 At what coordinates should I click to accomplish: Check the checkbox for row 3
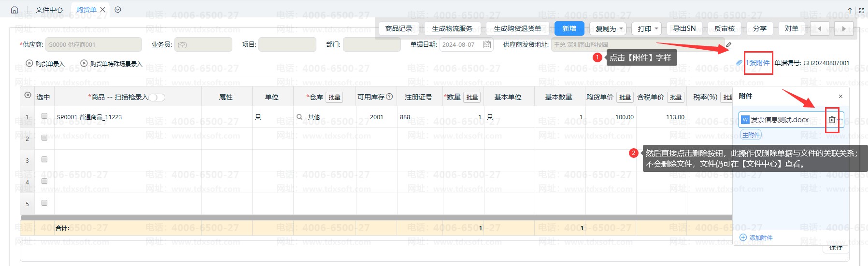(x=44, y=159)
